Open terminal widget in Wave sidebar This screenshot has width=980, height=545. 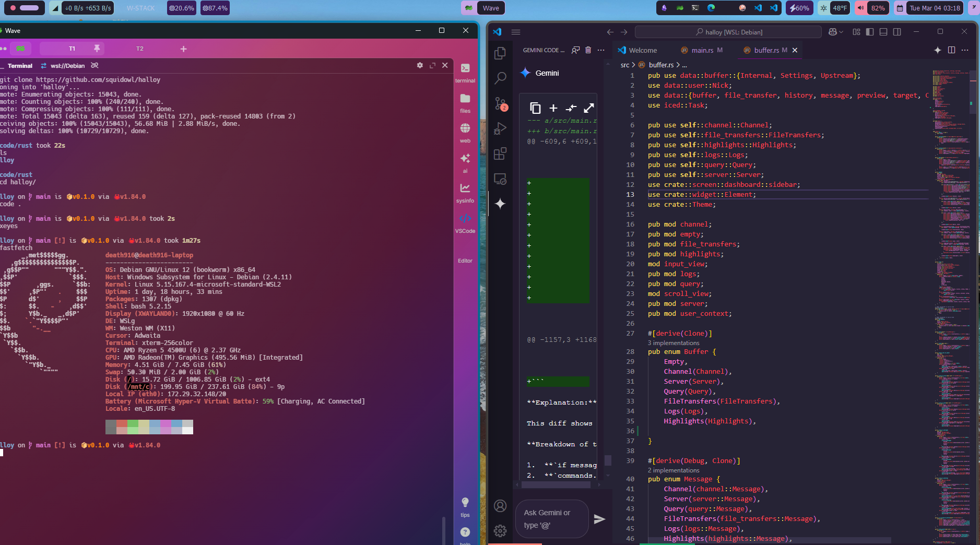(465, 73)
